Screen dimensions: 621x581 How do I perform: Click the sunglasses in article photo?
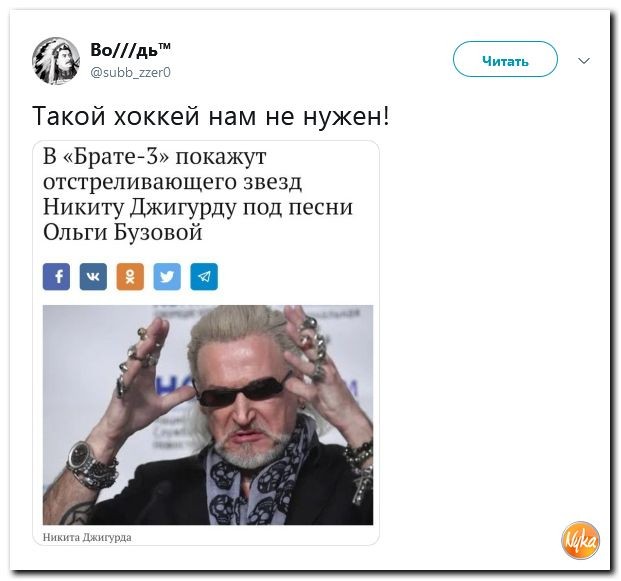pos(244,389)
